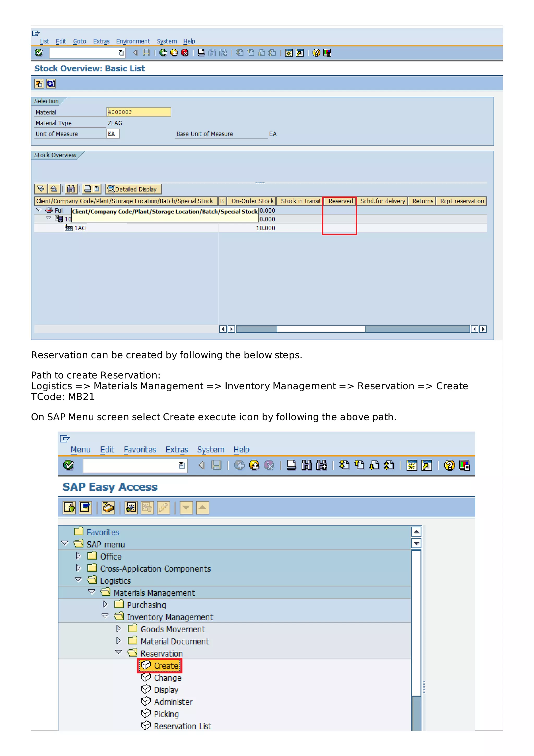Click Move Favorites Up arrow icon in Easy Access
This screenshot has width=534, height=756.
(203, 507)
